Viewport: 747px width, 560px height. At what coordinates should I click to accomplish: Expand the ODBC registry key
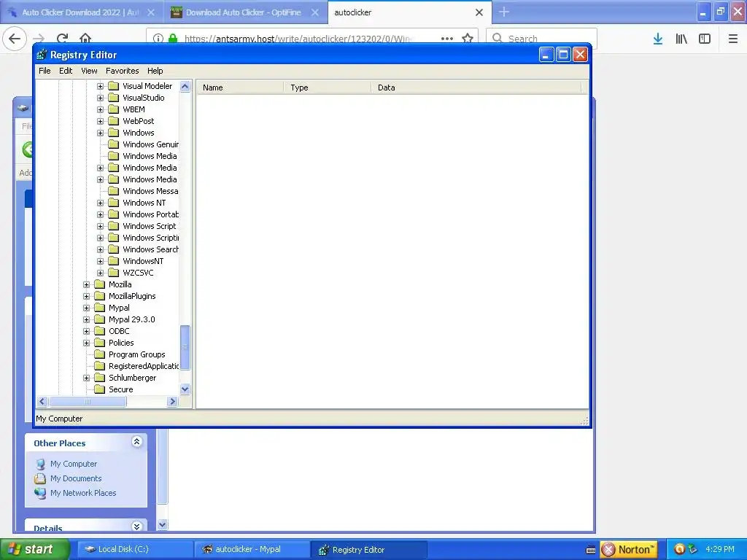(86, 332)
